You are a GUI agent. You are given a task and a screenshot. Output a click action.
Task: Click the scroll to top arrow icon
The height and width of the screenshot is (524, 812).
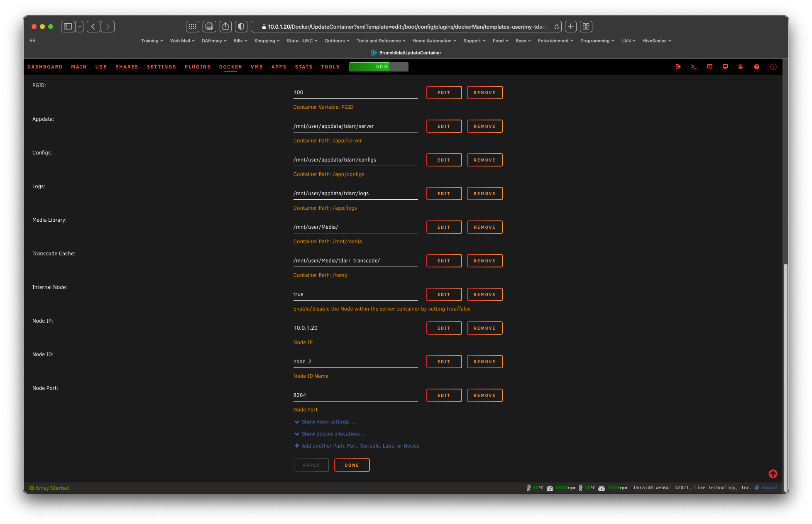pos(773,474)
